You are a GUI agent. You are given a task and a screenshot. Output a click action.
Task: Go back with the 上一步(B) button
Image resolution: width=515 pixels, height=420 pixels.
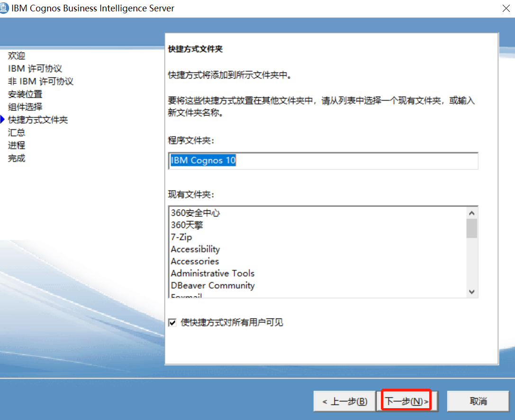tap(344, 401)
